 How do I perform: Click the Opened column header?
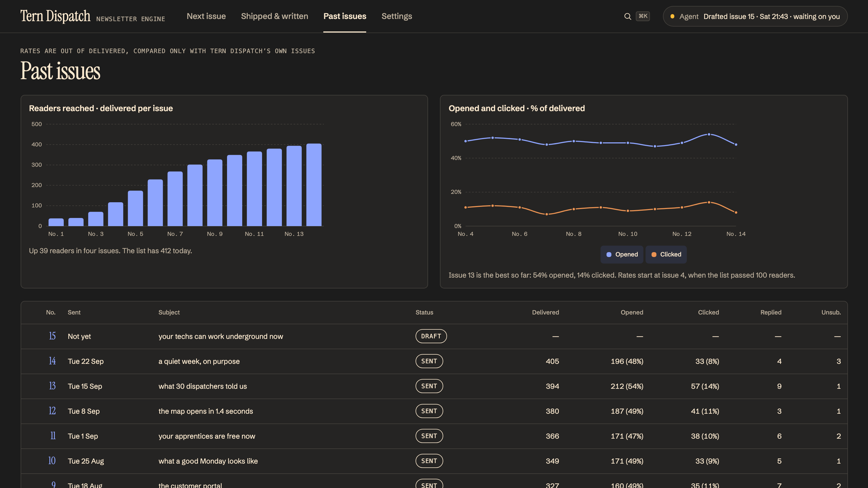[x=632, y=312]
